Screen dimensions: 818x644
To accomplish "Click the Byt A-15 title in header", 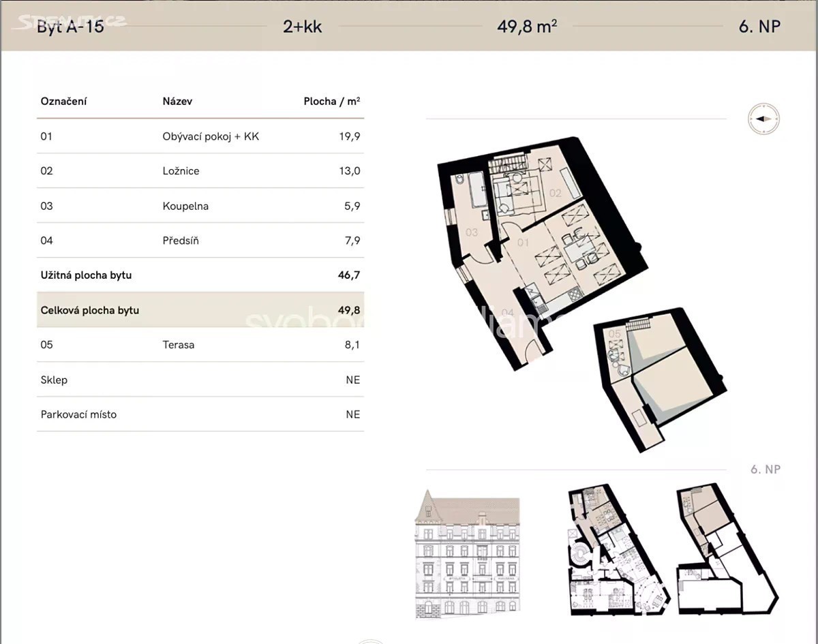I will 71,27.
